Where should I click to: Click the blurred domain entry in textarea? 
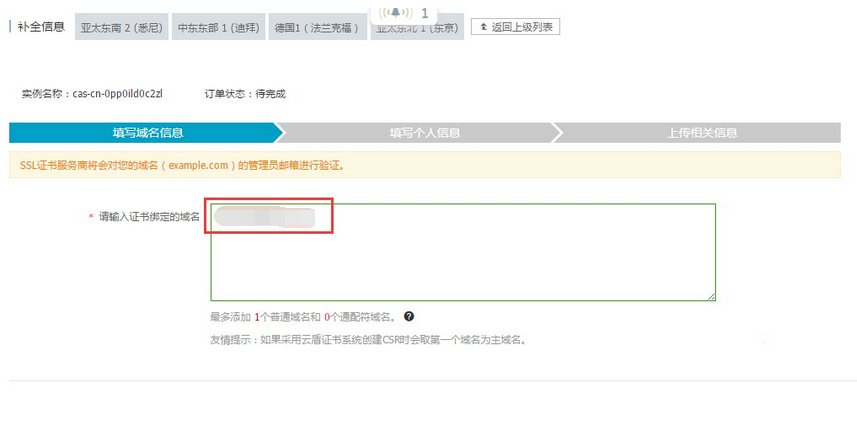[265, 217]
